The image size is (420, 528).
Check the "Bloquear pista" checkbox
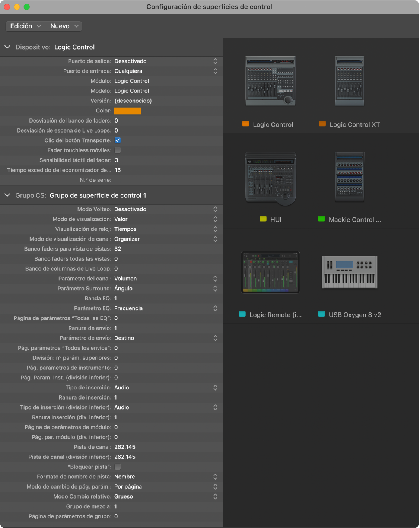118,467
